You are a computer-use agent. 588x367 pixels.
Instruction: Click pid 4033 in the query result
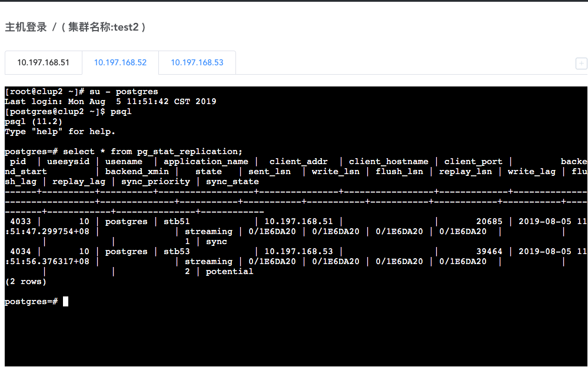pos(21,222)
